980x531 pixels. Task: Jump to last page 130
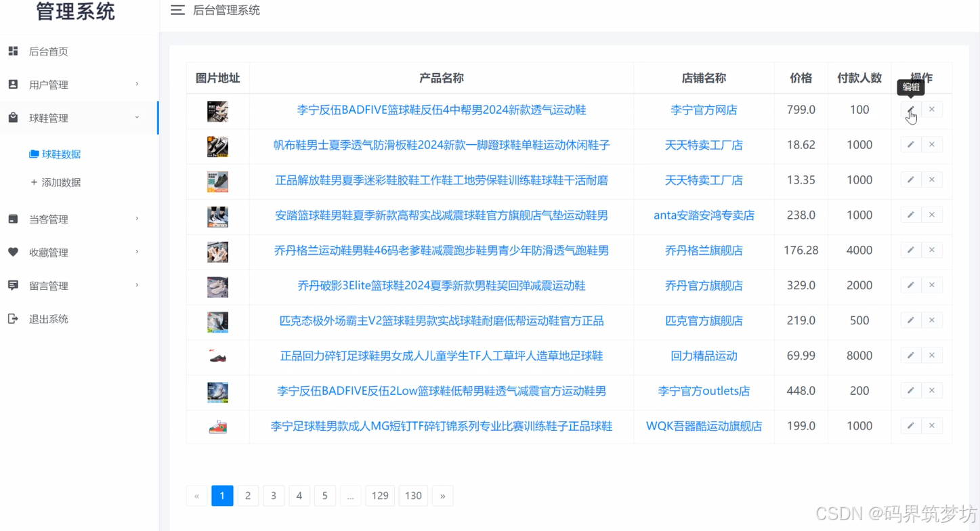413,496
